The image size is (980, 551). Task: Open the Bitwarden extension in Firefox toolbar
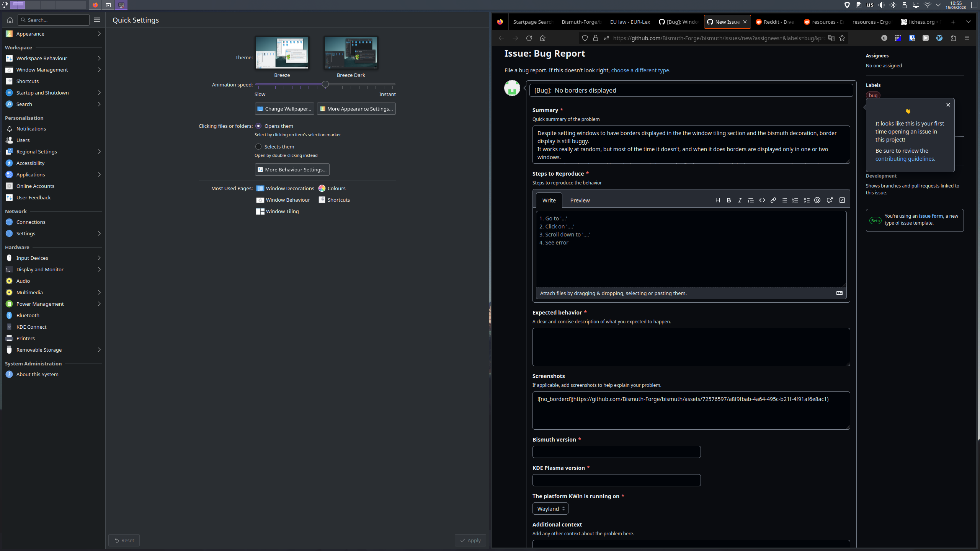pos(912,38)
